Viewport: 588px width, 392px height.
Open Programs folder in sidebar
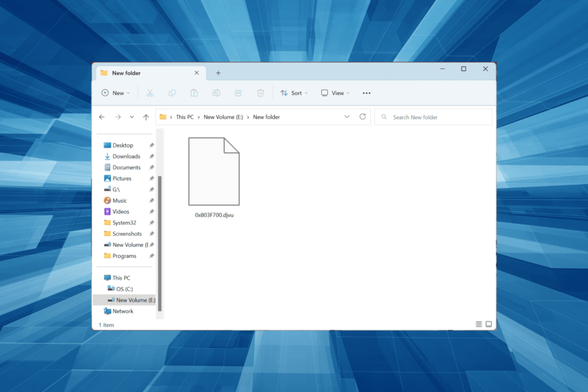[x=124, y=256]
